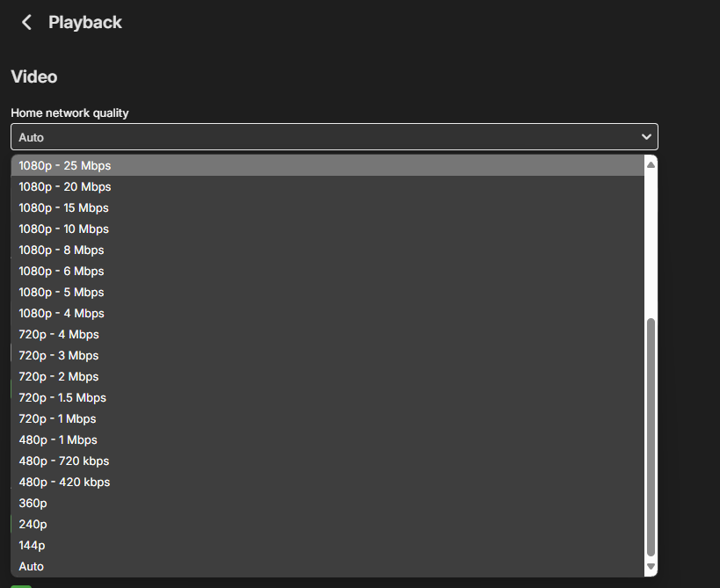Click the scrollbar up arrow icon
The image size is (720, 588).
pyautogui.click(x=650, y=163)
